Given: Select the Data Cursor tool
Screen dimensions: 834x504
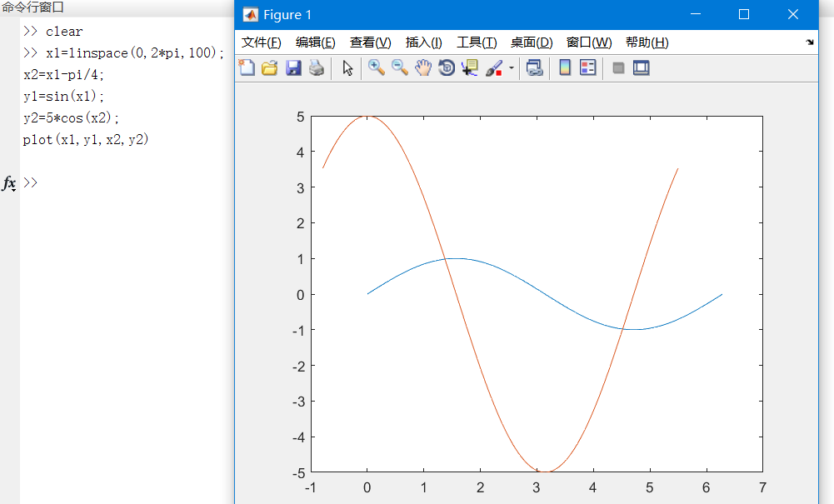Looking at the screenshot, I should [x=468, y=68].
